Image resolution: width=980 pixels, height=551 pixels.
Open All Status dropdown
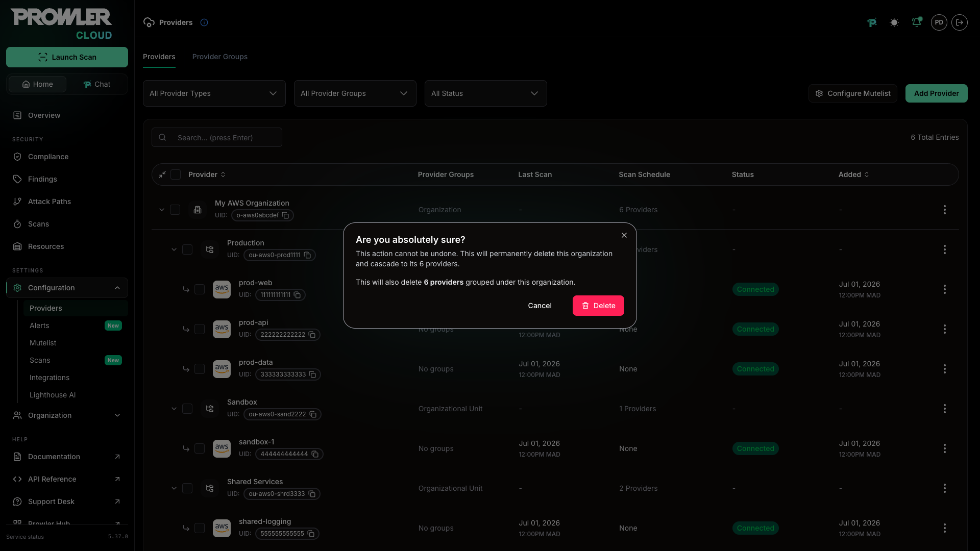[x=485, y=93]
